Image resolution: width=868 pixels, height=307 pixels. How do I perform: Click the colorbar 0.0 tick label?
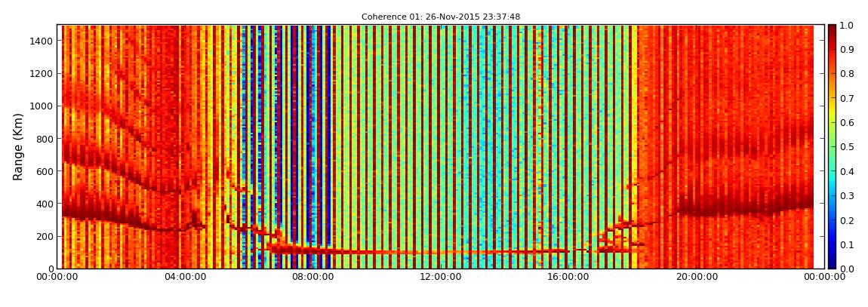[846, 269]
